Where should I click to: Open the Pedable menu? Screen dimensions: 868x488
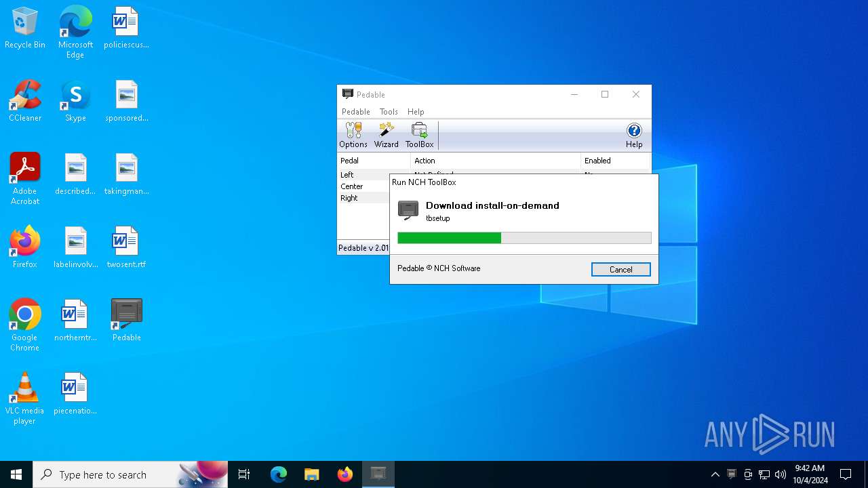tap(356, 112)
